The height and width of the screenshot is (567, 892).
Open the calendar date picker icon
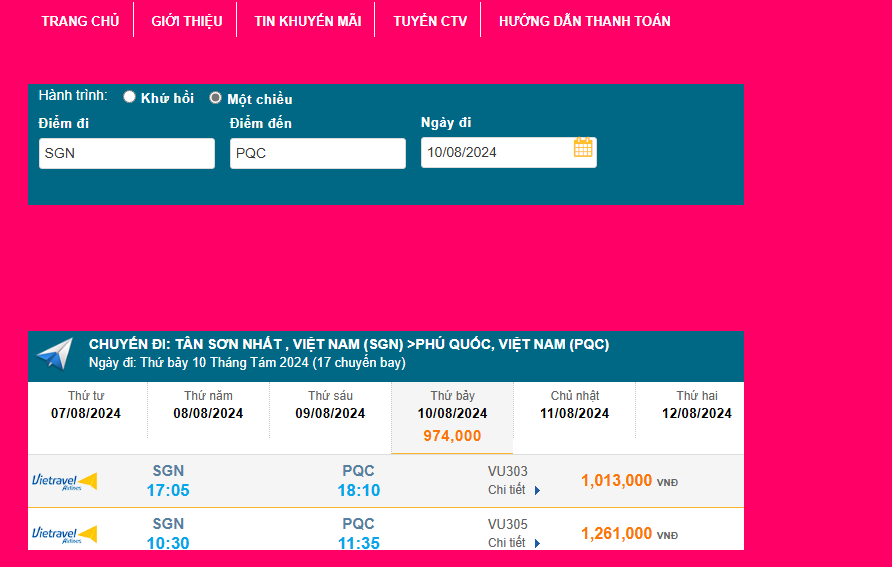(x=583, y=149)
